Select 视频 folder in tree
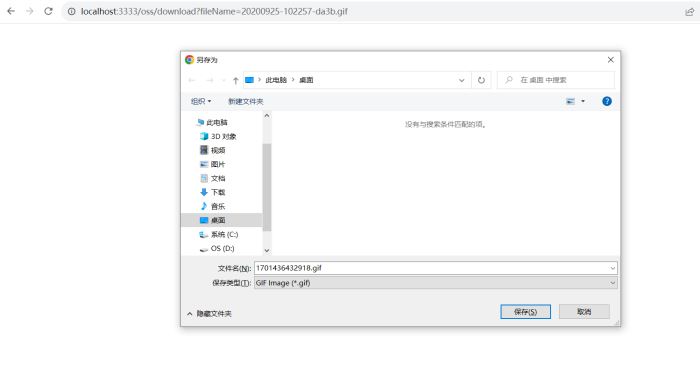 point(212,150)
